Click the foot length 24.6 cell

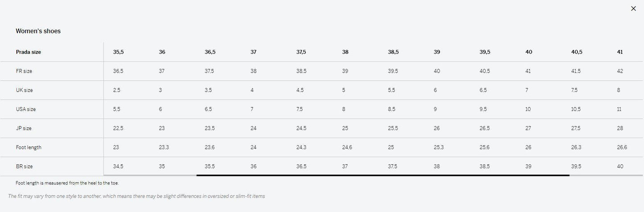pos(347,147)
